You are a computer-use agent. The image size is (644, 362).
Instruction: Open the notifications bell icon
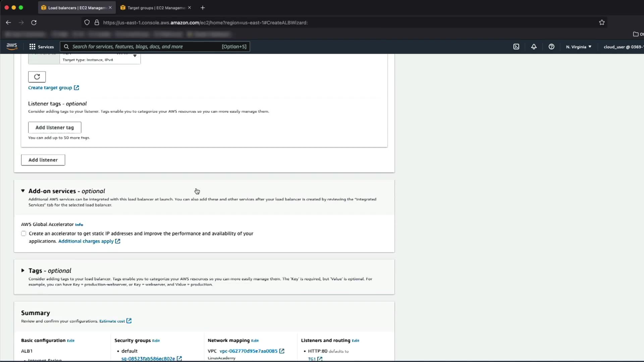coord(534,47)
